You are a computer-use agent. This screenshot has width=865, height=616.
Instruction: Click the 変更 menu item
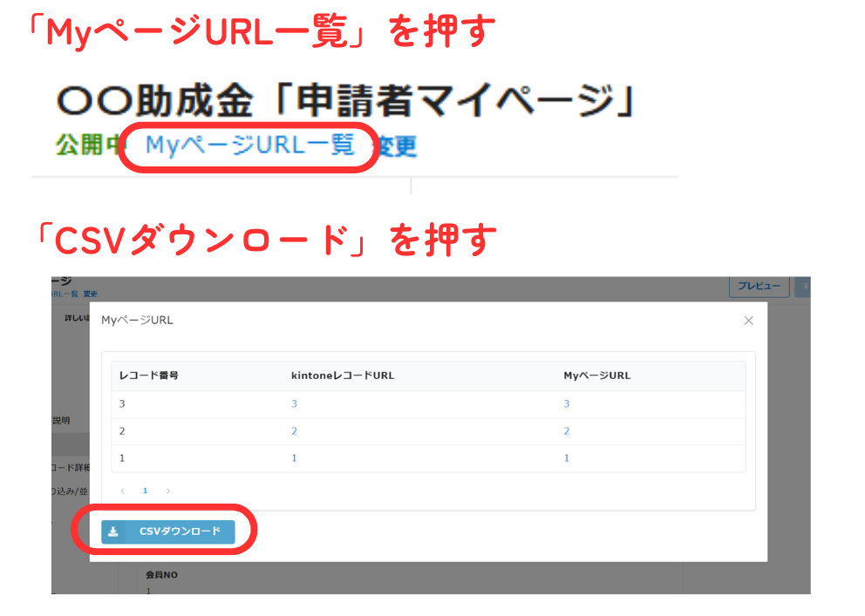click(397, 146)
